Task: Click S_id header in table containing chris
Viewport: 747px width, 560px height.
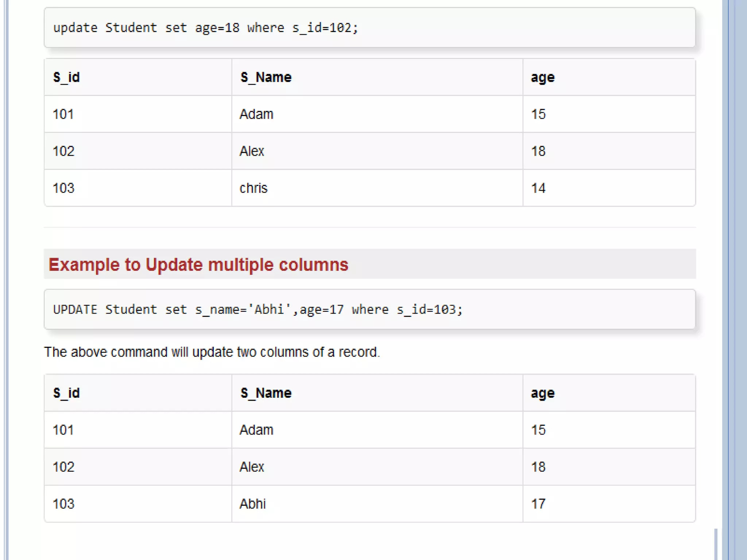Action: 66,77
